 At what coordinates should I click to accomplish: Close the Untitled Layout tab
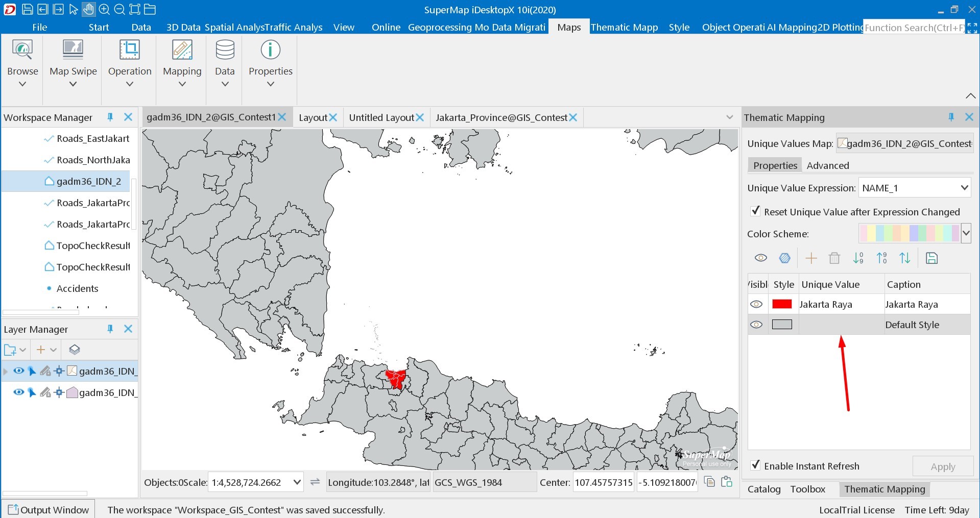point(420,117)
